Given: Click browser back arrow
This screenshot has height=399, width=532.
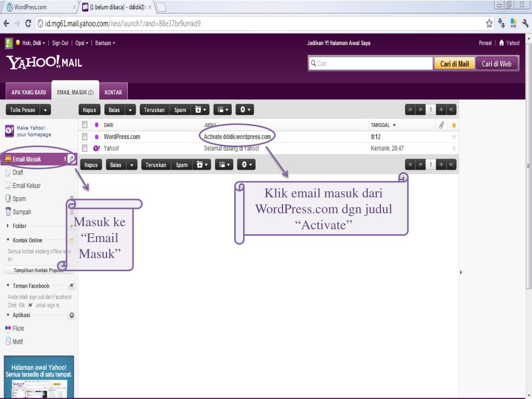Looking at the screenshot, I should tap(6, 23).
